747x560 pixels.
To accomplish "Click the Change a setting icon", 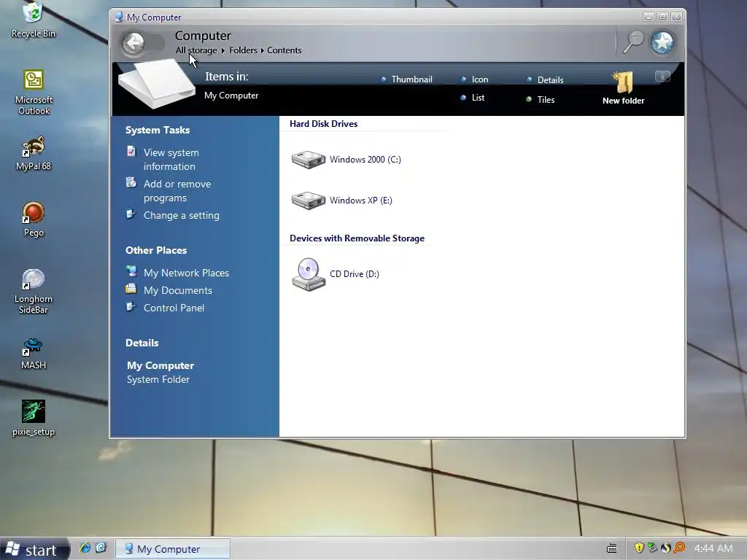I will pos(131,214).
